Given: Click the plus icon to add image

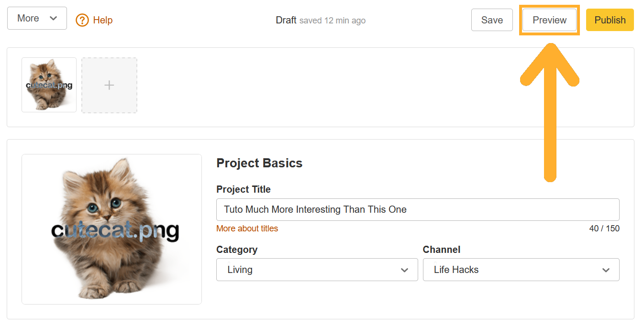Looking at the screenshot, I should pos(109,86).
